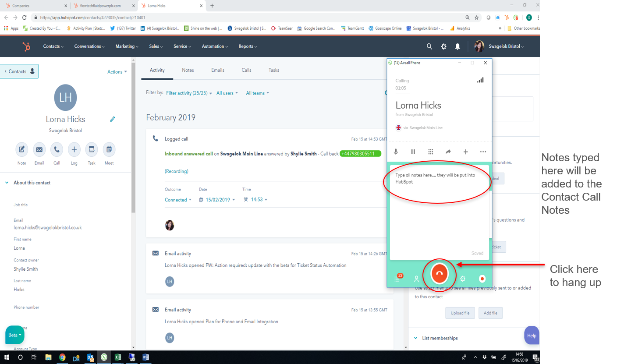Open the All teams filter dropdown

tap(258, 93)
